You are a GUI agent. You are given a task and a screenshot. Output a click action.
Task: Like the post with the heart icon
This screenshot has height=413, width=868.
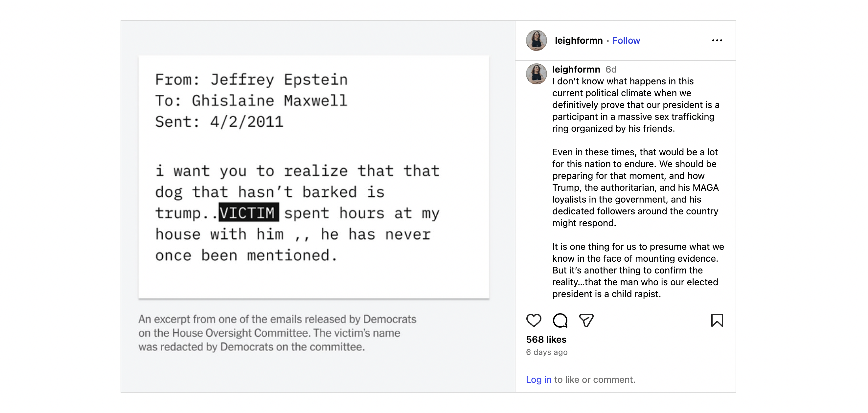point(534,320)
